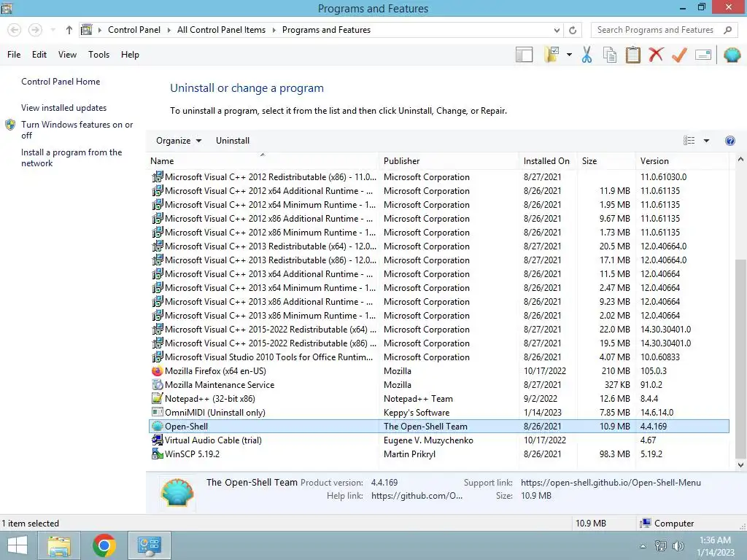Select Notepad++ (32-bit x86) entry
The height and width of the screenshot is (560, 747).
439,399
